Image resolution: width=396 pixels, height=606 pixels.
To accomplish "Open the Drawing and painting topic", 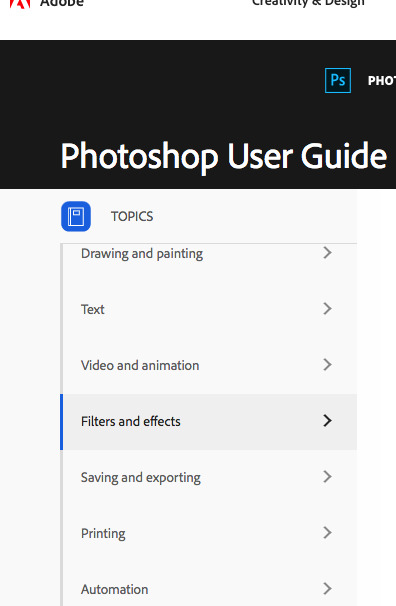I will coord(142,254).
